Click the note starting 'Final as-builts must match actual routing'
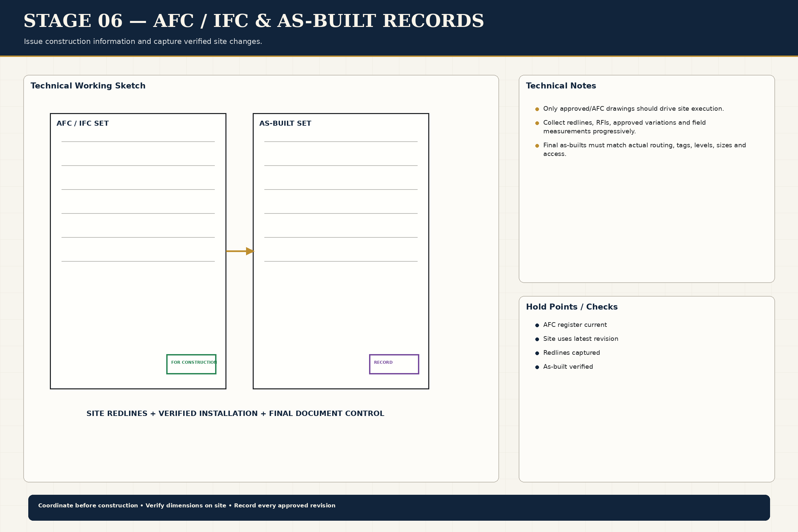Image resolution: width=798 pixels, height=532 pixels. coord(644,149)
